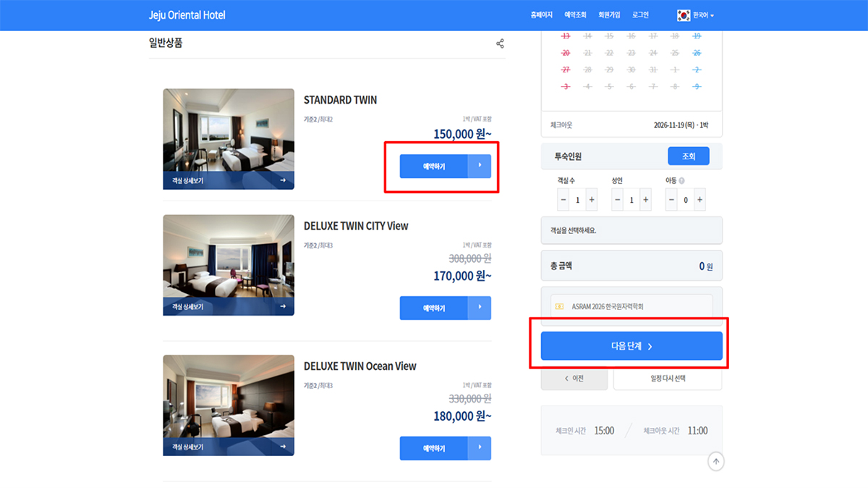Increase child count with the plus button
Viewport: 868px width, 488px height.
pyautogui.click(x=699, y=200)
